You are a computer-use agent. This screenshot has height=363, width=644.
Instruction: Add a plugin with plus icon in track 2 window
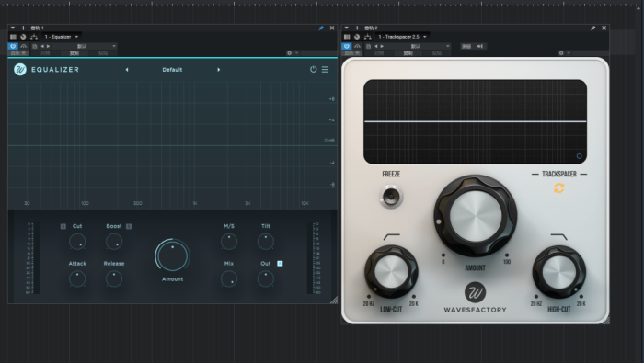pos(357,28)
